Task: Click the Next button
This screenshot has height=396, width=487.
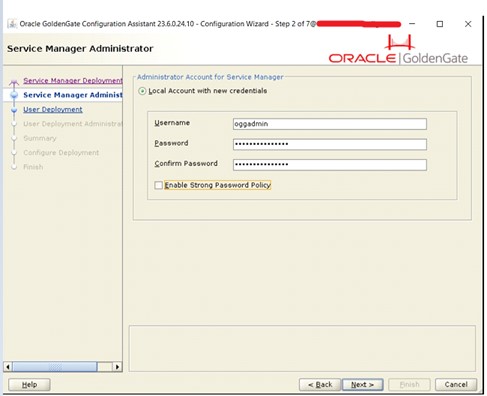Action: pyautogui.click(x=362, y=385)
